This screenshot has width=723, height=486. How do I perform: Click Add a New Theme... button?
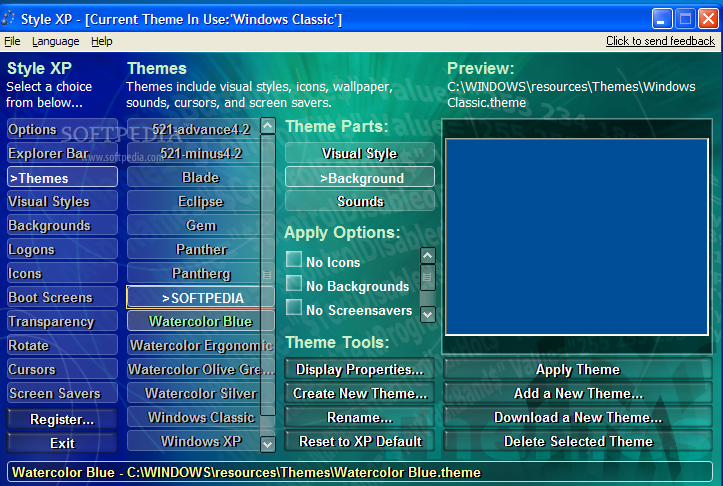click(578, 393)
